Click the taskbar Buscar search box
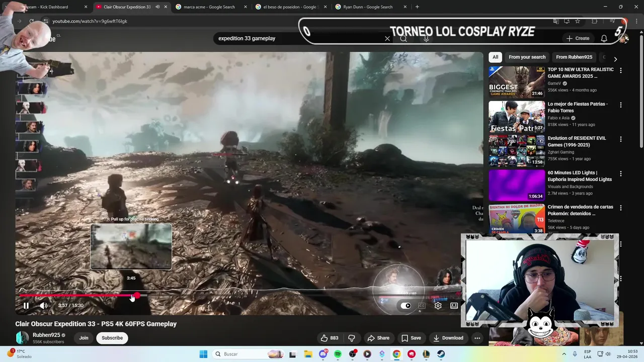The image size is (644, 362). tap(249, 354)
